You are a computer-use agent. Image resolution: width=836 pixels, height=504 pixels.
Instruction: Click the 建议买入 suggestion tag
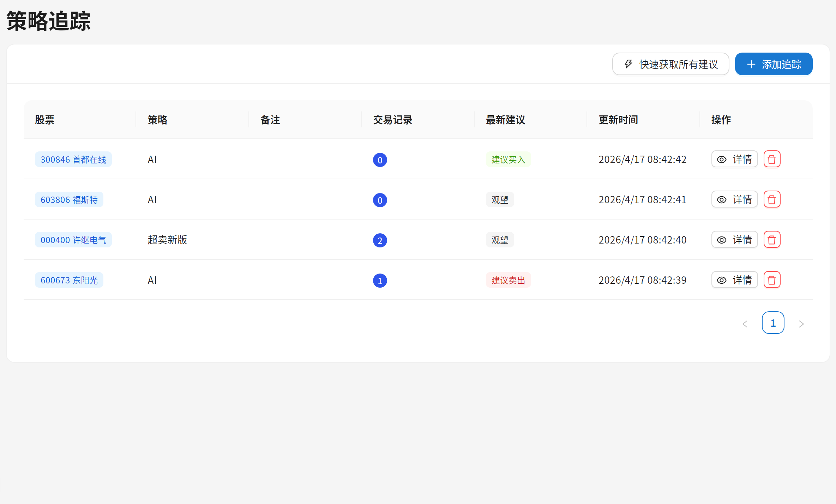pos(508,160)
